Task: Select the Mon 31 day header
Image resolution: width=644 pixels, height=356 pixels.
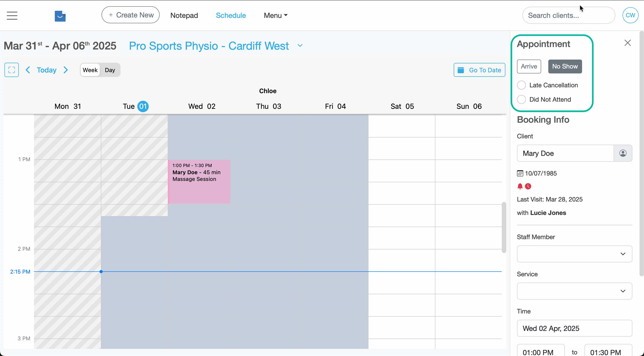Action: pyautogui.click(x=68, y=106)
